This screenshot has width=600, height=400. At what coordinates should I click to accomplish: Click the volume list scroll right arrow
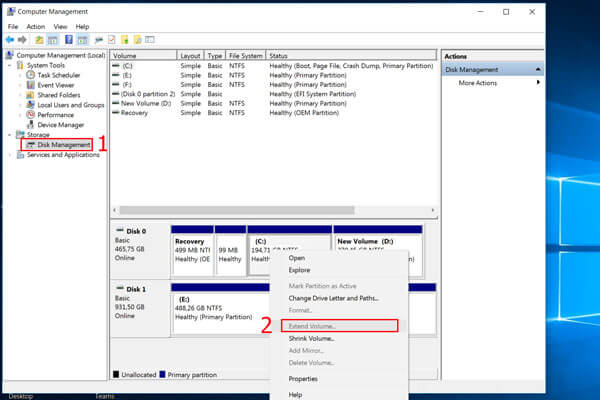coord(433,210)
